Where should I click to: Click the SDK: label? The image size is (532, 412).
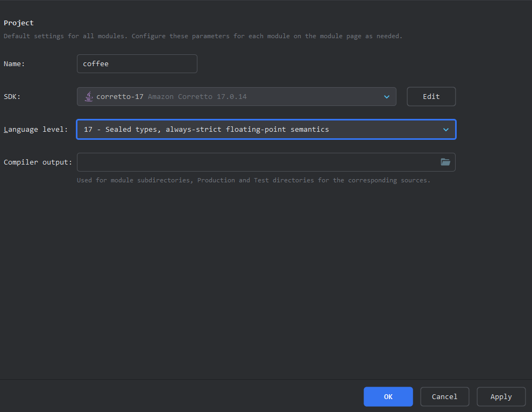point(12,97)
